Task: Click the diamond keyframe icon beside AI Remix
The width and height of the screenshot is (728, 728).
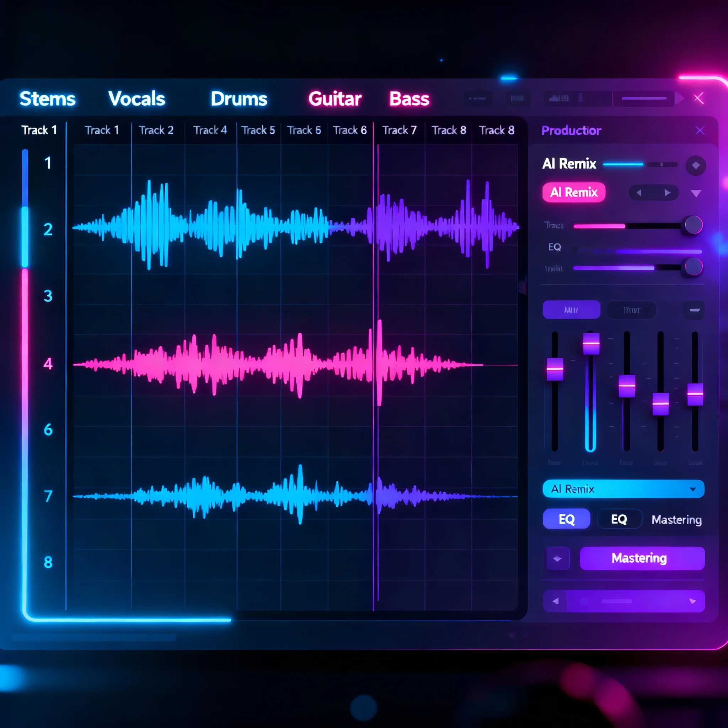Action: (696, 165)
